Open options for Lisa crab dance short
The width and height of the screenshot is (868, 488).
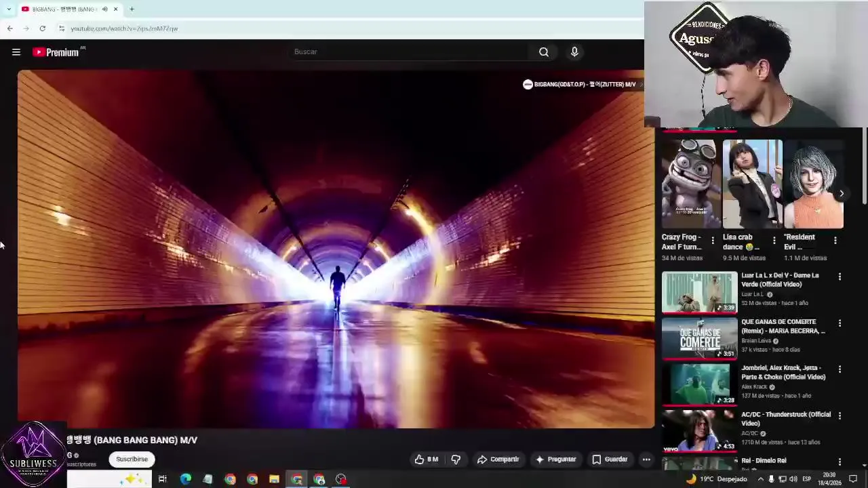point(774,241)
